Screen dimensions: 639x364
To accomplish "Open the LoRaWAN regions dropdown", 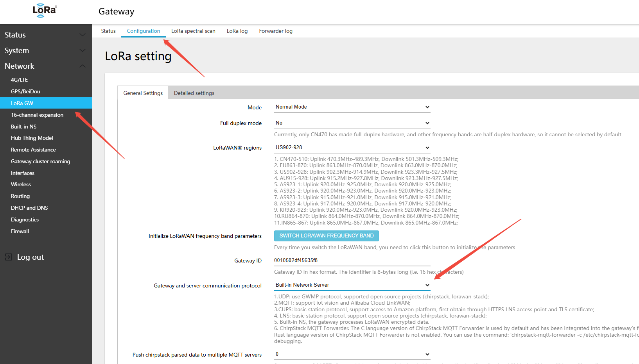I will pos(352,148).
